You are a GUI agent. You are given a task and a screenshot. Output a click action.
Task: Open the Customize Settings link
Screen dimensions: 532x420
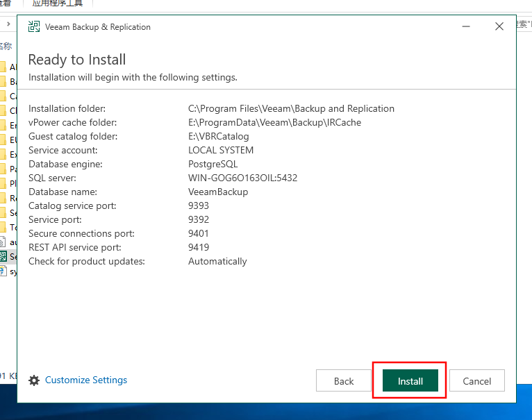coord(86,380)
